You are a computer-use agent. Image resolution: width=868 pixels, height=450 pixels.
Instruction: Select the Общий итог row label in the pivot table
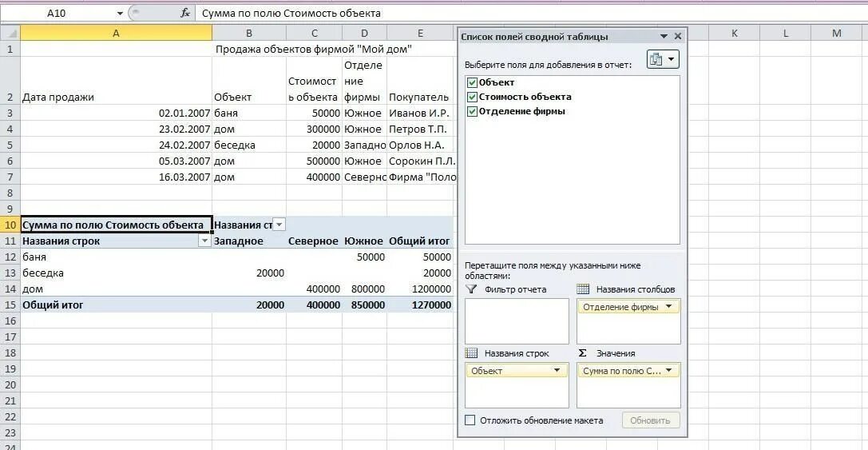tap(117, 305)
